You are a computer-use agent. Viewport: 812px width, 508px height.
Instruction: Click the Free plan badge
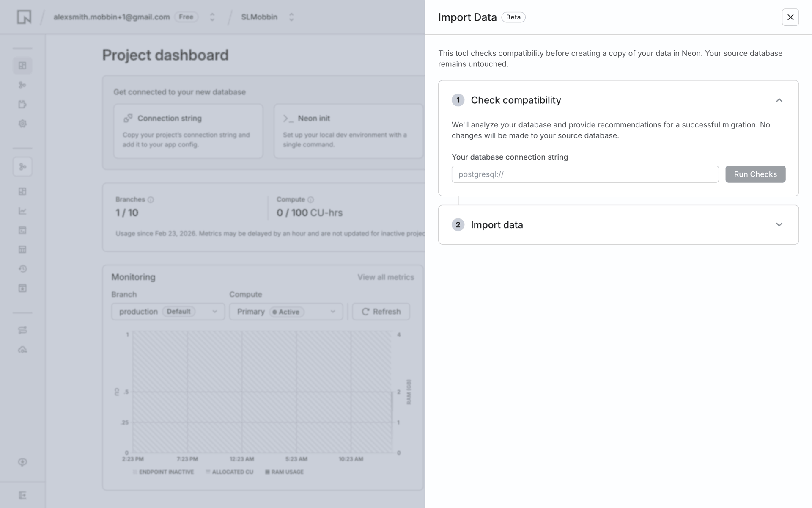pos(186,17)
